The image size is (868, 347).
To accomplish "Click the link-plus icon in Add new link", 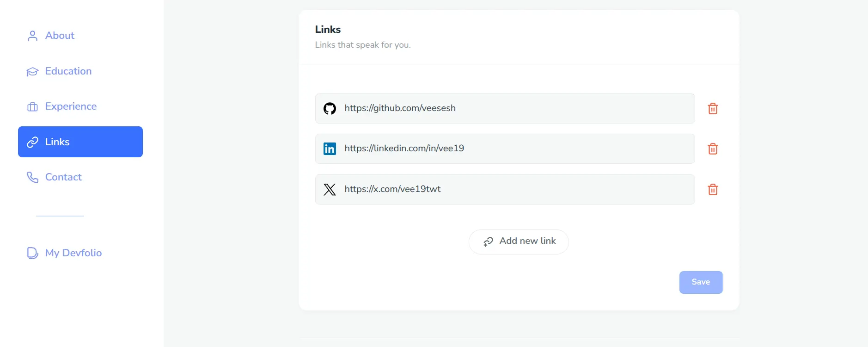I will (x=488, y=242).
